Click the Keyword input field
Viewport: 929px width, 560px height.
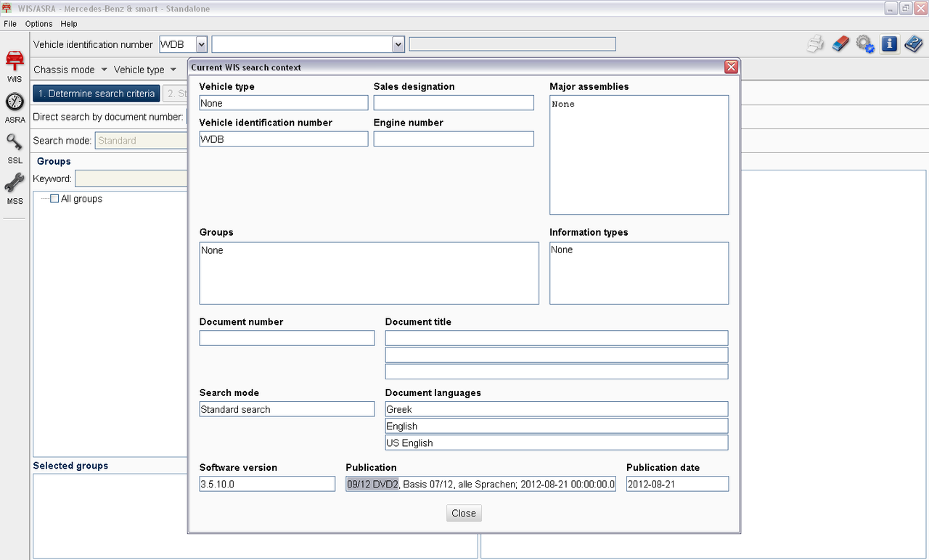(131, 178)
